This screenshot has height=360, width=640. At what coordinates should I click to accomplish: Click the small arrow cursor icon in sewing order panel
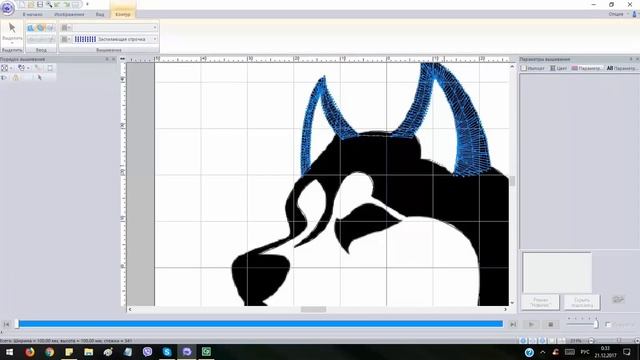[x=40, y=77]
